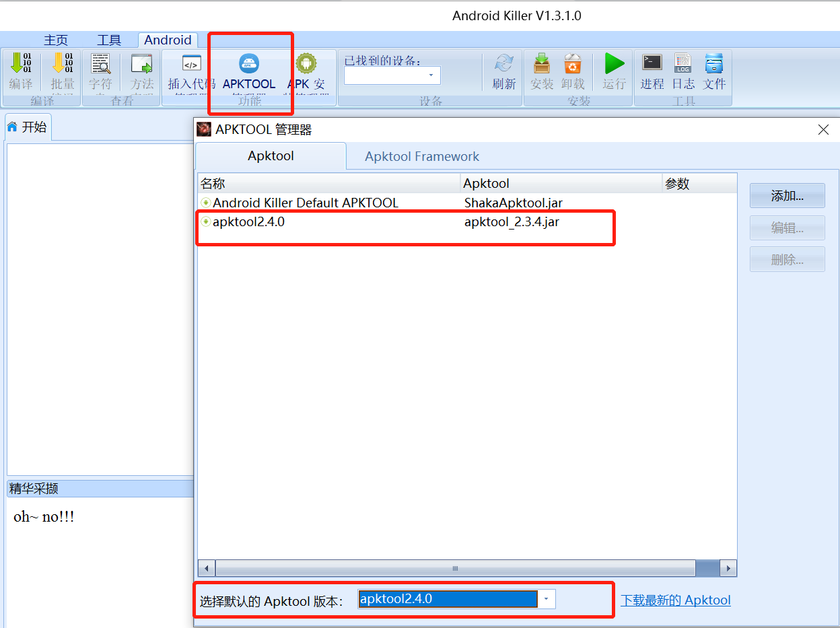Click the 参数 column header
Viewport: 840px width, 628px height.
(x=699, y=184)
